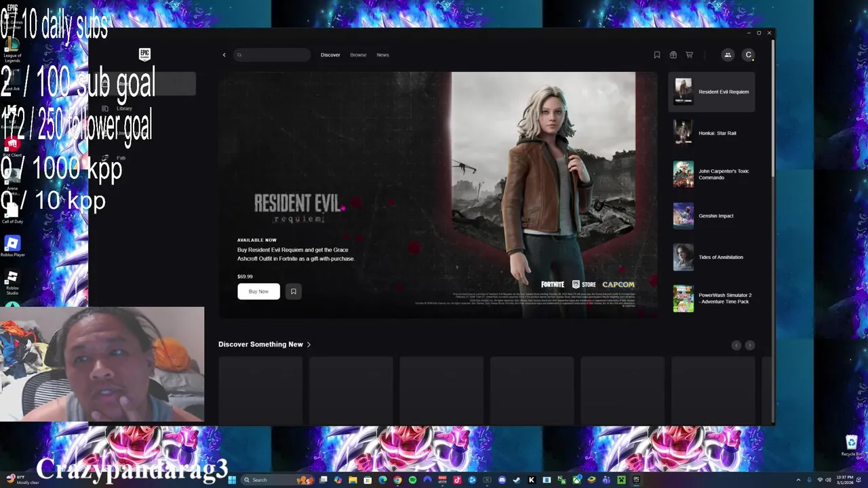The width and height of the screenshot is (868, 488).
Task: Open the wishlist bookmark icon in header
Action: (656, 55)
